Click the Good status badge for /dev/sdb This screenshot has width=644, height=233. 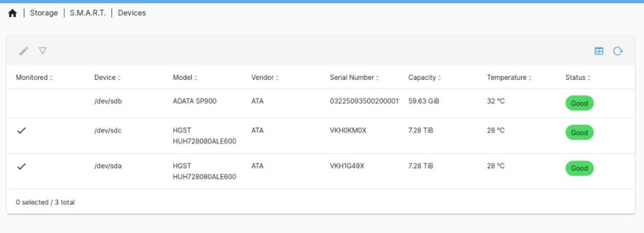tap(579, 103)
